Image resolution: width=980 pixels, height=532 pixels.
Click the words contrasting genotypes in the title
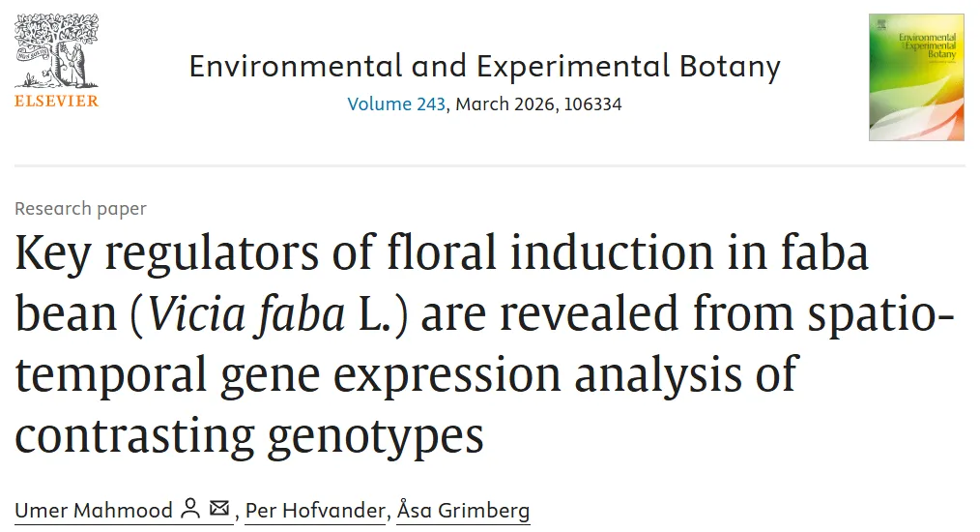[249, 434]
